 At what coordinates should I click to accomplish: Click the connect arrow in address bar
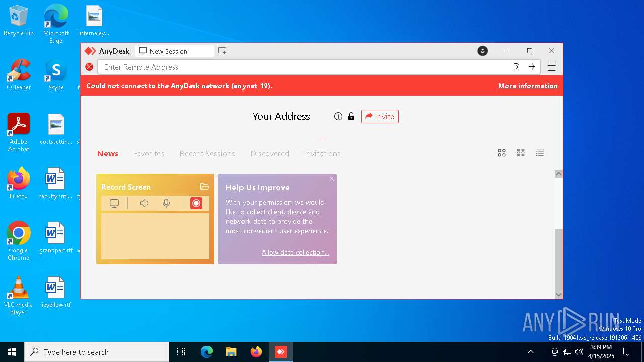pos(532,67)
